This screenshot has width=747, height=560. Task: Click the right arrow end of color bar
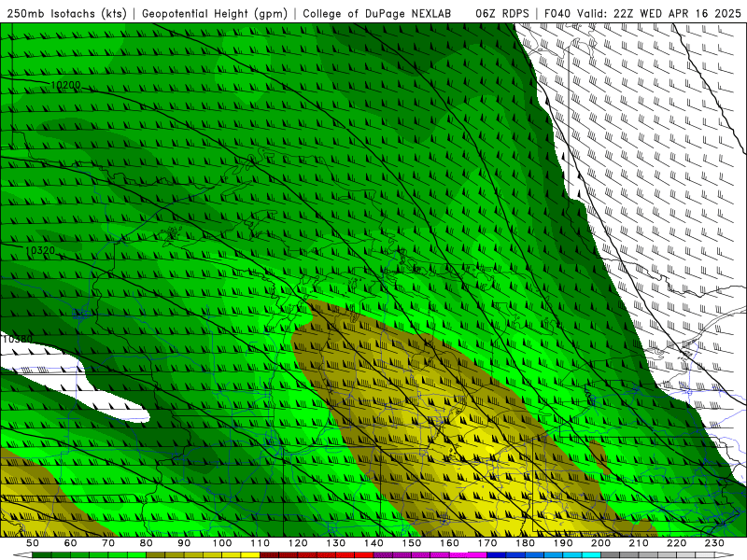click(x=725, y=555)
